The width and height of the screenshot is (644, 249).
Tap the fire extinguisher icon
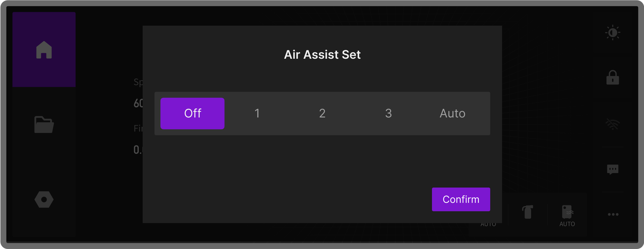pyautogui.click(x=528, y=212)
